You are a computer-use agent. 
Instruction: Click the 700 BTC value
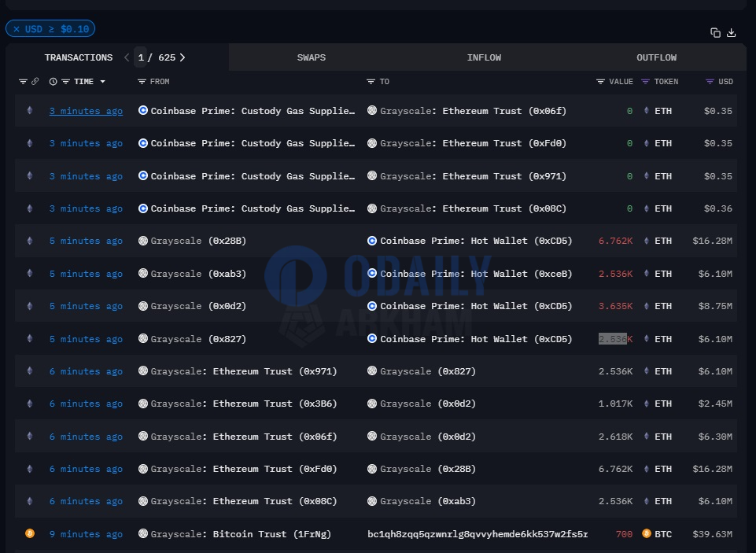[624, 533]
